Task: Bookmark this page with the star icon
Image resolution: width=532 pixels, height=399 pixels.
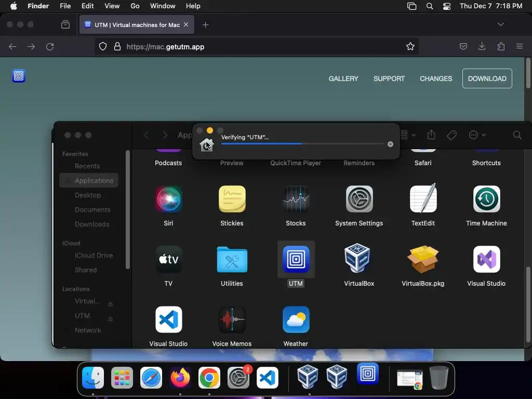Action: [x=410, y=46]
